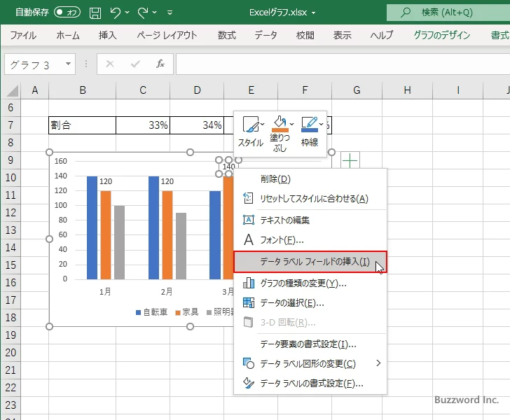The image size is (510, 420).
Task: Click the Undo arrow icon
Action: point(115,13)
